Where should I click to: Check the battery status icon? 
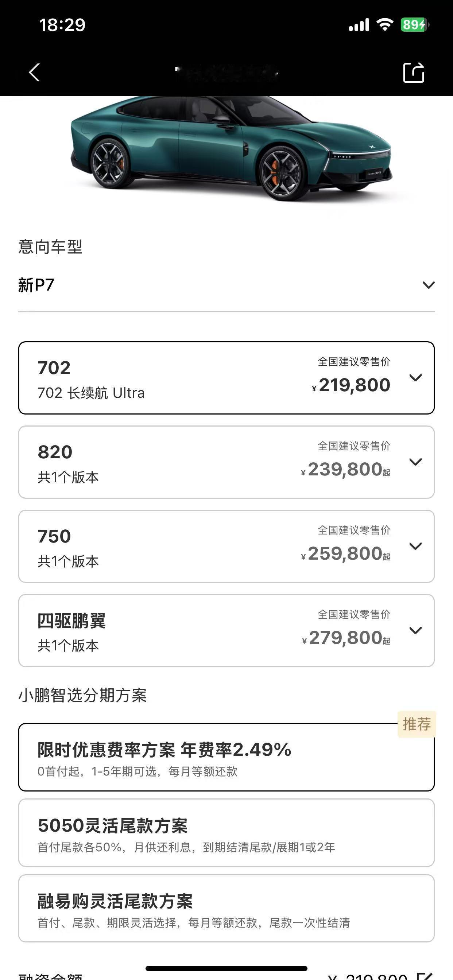[415, 25]
